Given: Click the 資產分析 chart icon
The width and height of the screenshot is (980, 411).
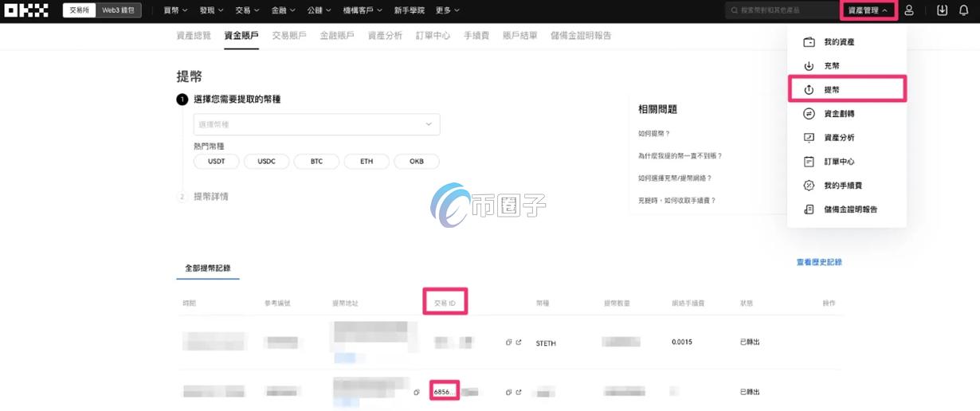Looking at the screenshot, I should click(809, 138).
